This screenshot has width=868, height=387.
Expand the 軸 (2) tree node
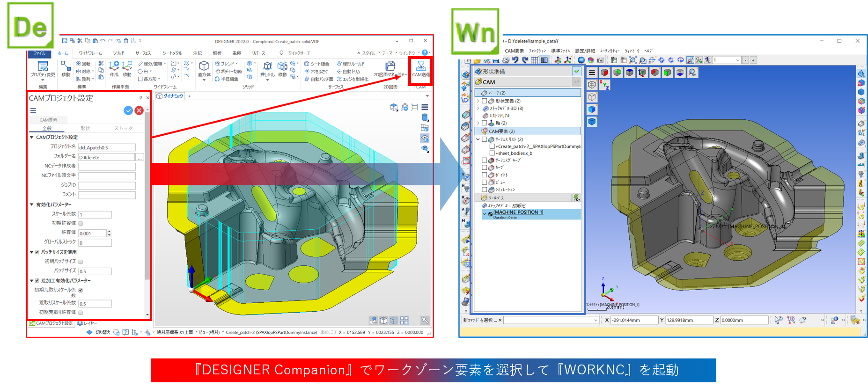pyautogui.click(x=478, y=123)
